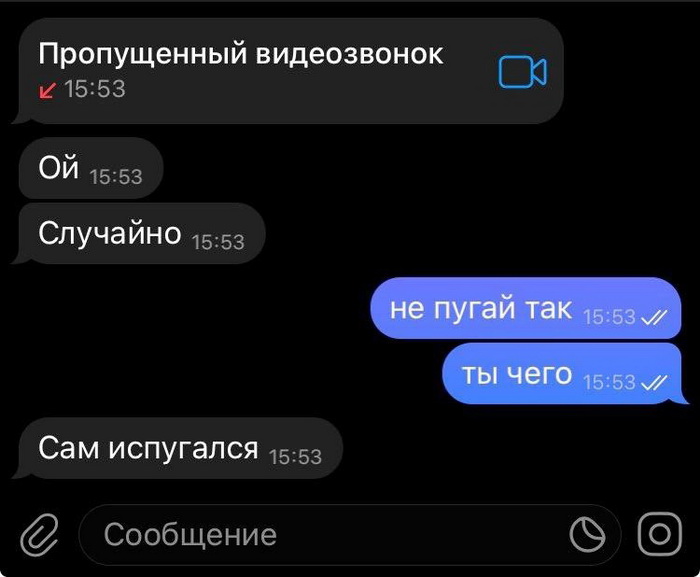The image size is (700, 577).
Task: Select the "Сам испугался" message bubble
Action: [x=178, y=448]
